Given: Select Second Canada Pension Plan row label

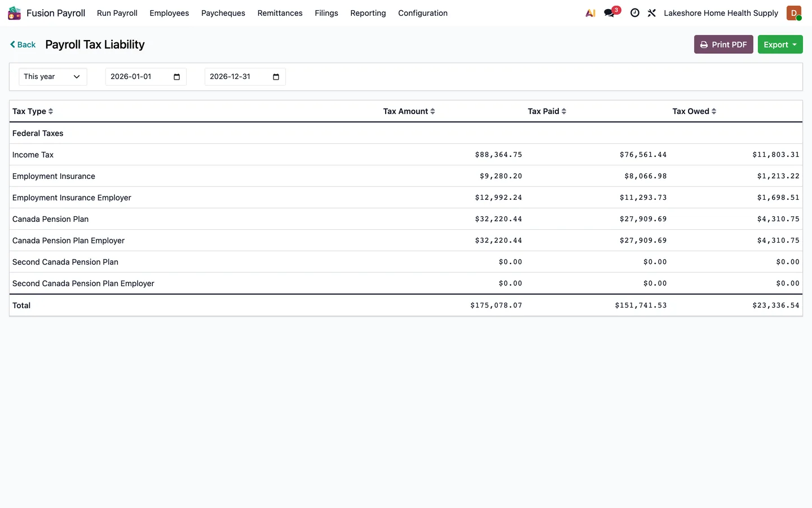Looking at the screenshot, I should coord(65,262).
